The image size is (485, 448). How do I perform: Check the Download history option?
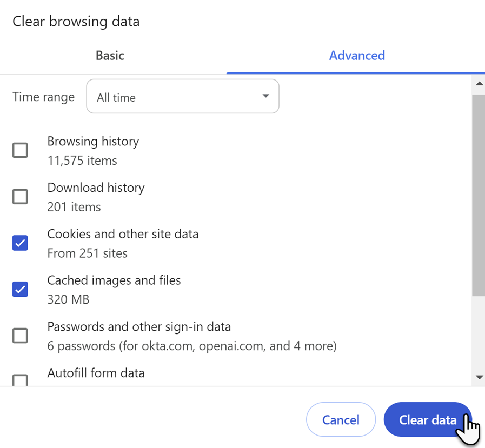[19, 197]
